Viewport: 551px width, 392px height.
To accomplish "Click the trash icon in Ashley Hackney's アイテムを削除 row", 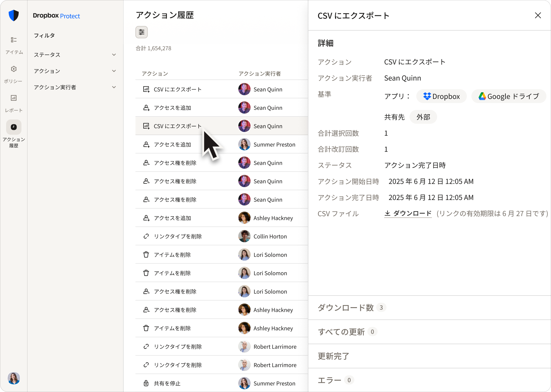I will point(146,328).
